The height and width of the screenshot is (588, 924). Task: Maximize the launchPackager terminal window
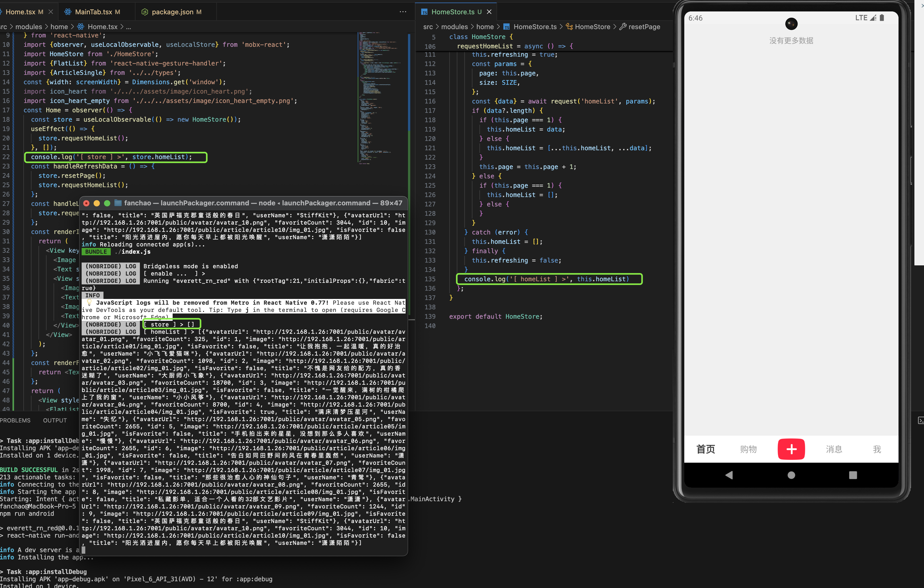tap(107, 203)
